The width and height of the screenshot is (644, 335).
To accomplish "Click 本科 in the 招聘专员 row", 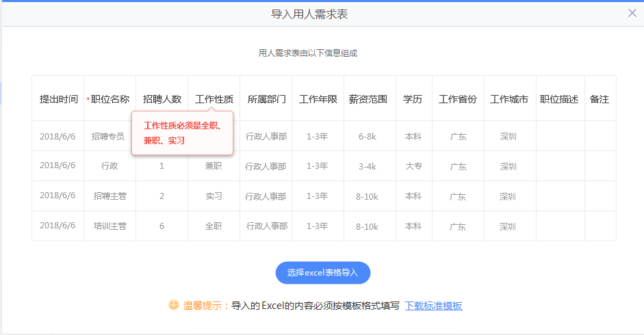I will (x=413, y=136).
